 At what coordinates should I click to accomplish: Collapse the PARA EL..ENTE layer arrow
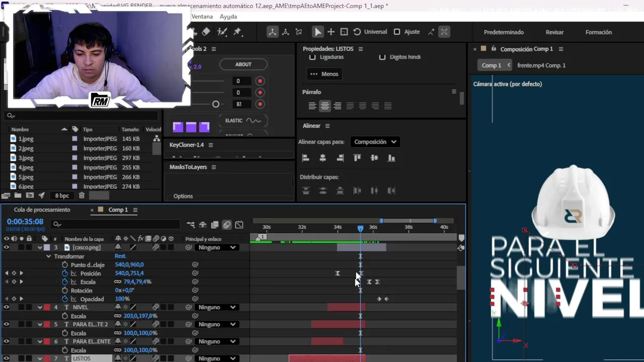[40, 341]
